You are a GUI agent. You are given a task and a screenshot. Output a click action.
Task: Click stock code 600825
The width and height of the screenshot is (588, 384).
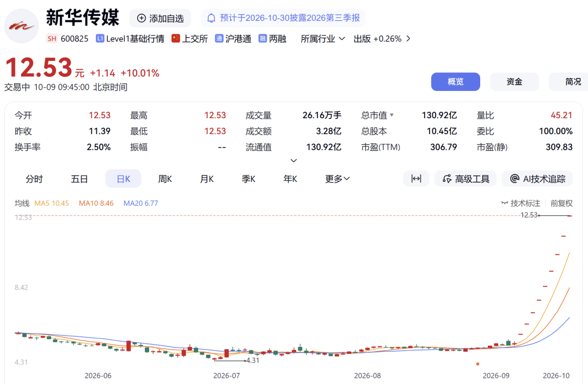point(75,39)
